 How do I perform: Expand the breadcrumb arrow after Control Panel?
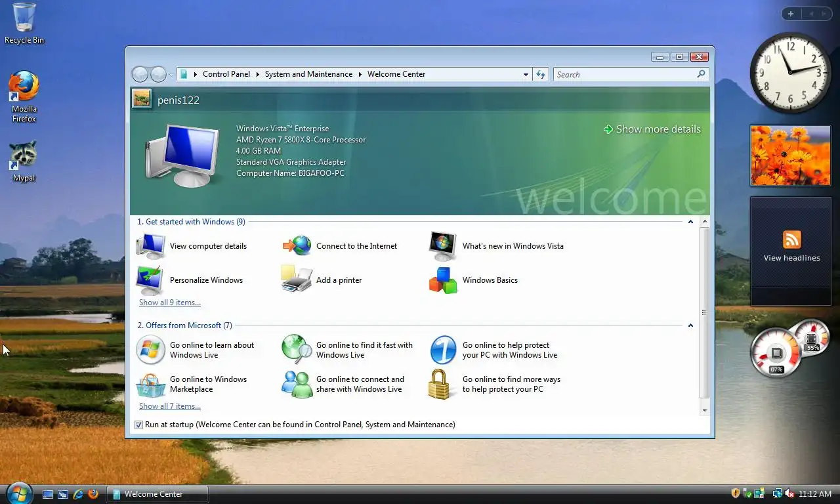click(x=258, y=74)
